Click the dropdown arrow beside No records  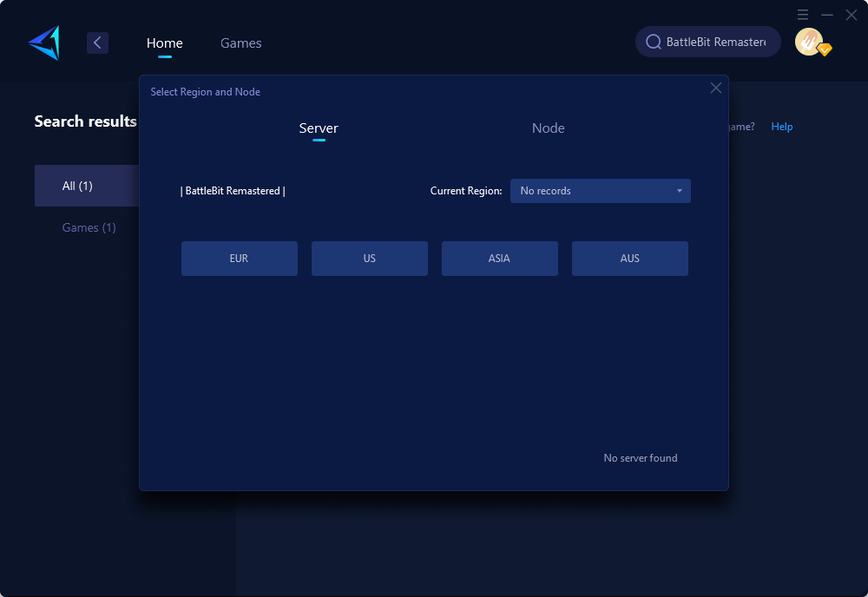coord(680,191)
